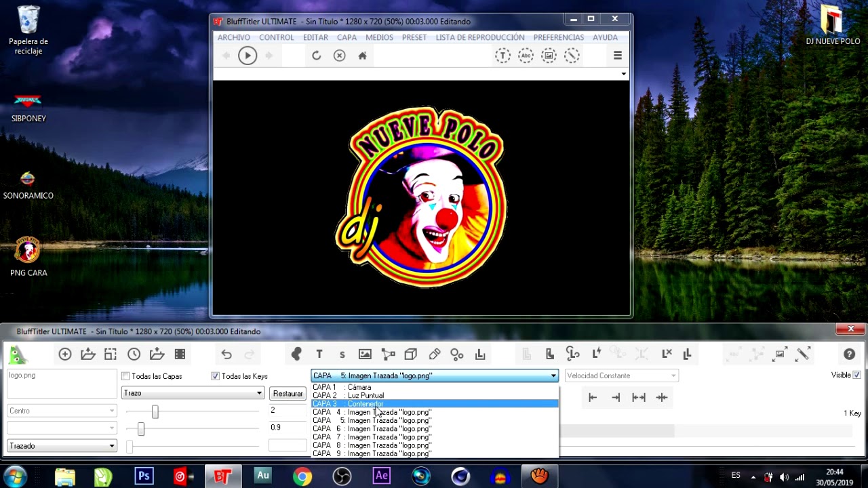
Task: Click the reload arrow in the preview toolbar
Action: 317,56
